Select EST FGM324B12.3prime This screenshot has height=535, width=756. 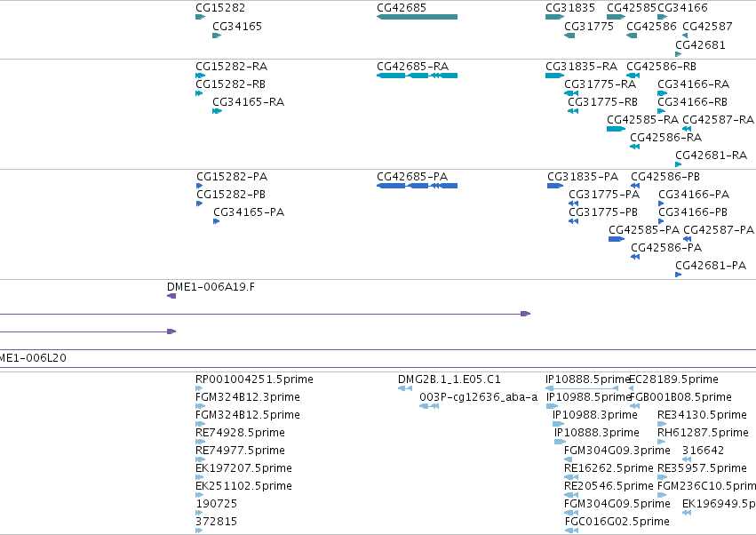[x=247, y=397]
